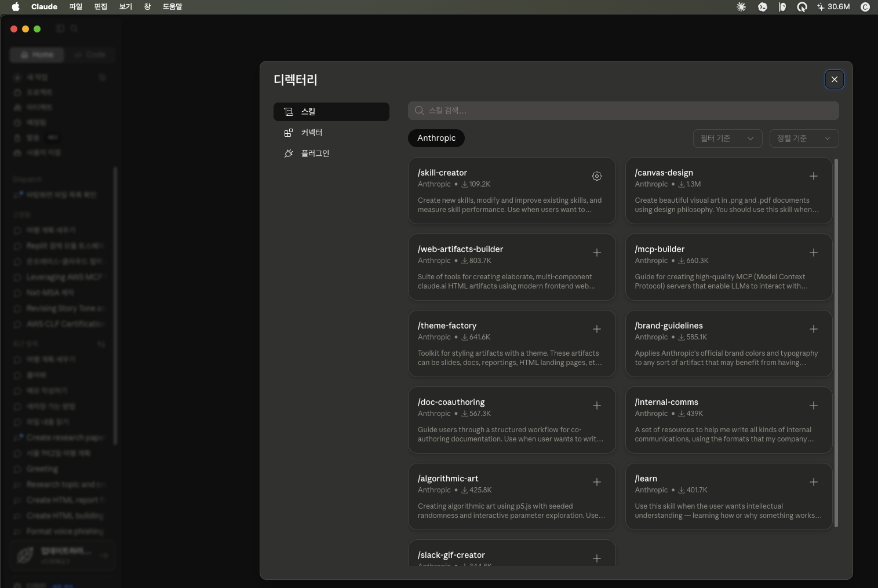Open the /theme-factory card title
Image resolution: width=878 pixels, height=588 pixels.
[x=447, y=326]
